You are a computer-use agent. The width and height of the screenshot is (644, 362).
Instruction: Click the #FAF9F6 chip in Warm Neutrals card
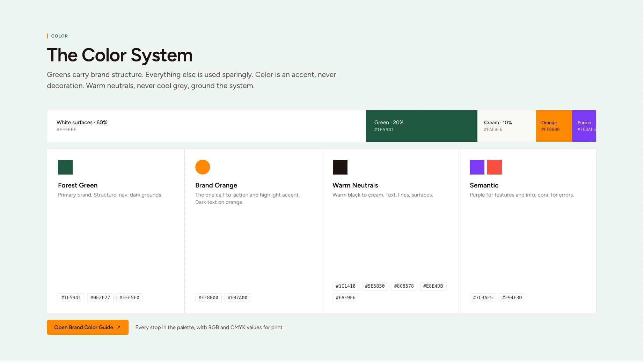pyautogui.click(x=346, y=297)
